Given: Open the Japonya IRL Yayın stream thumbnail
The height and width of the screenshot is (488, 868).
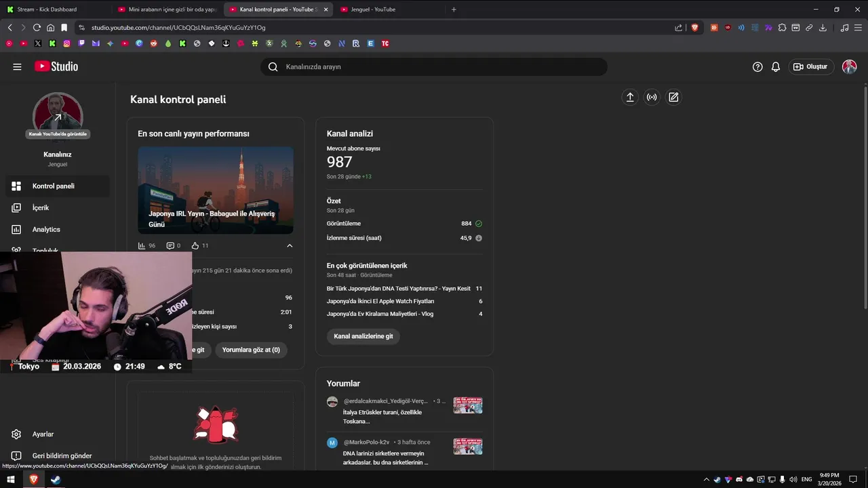Looking at the screenshot, I should click(216, 190).
